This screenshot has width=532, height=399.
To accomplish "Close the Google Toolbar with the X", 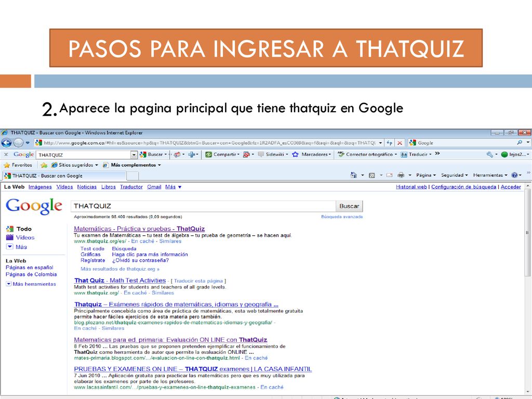I will [6, 154].
